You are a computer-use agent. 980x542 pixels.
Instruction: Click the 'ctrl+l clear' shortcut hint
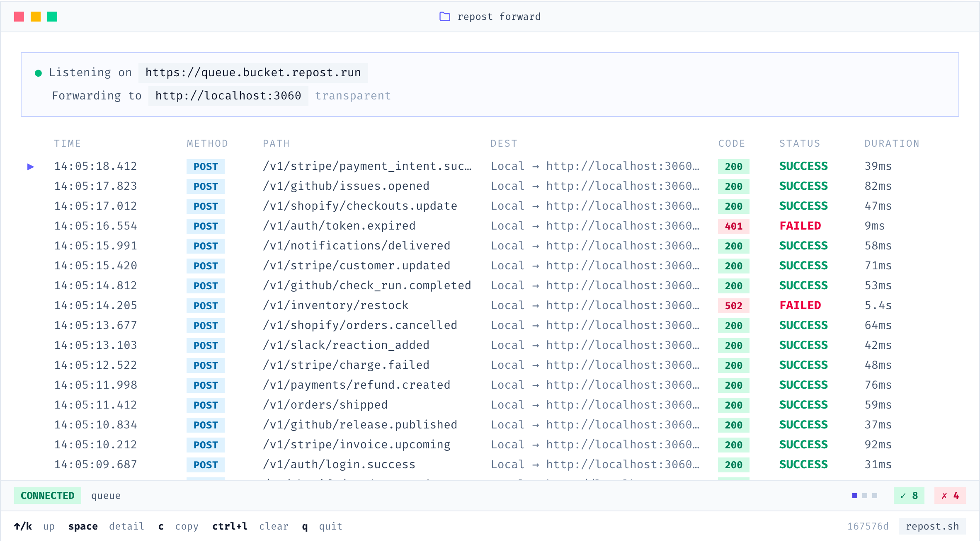pos(250,526)
